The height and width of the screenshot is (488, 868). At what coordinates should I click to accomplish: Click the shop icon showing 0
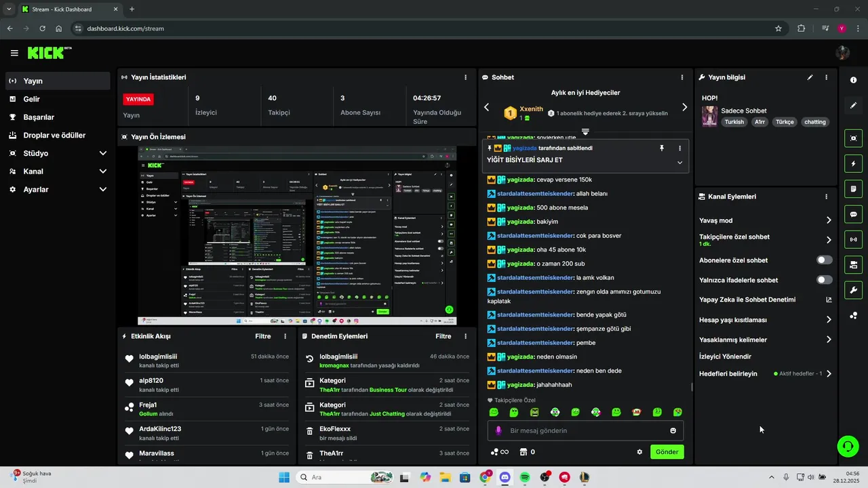coord(527,452)
